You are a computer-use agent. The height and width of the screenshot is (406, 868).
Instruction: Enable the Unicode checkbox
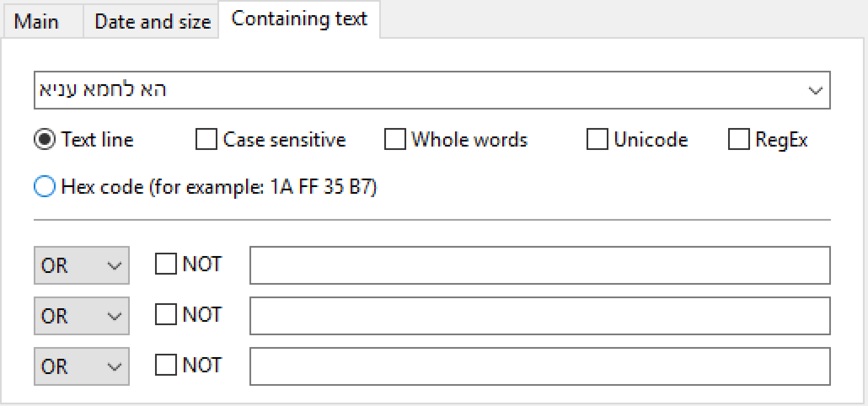(597, 139)
